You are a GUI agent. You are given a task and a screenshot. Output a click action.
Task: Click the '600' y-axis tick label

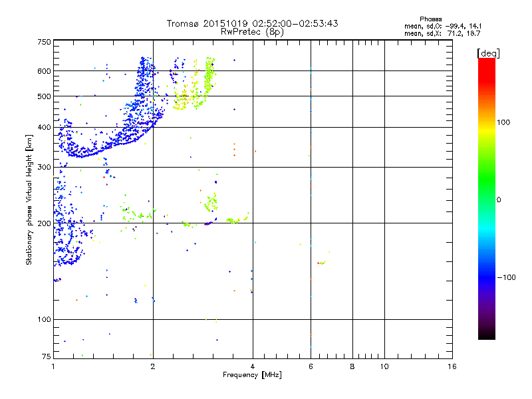[44, 71]
